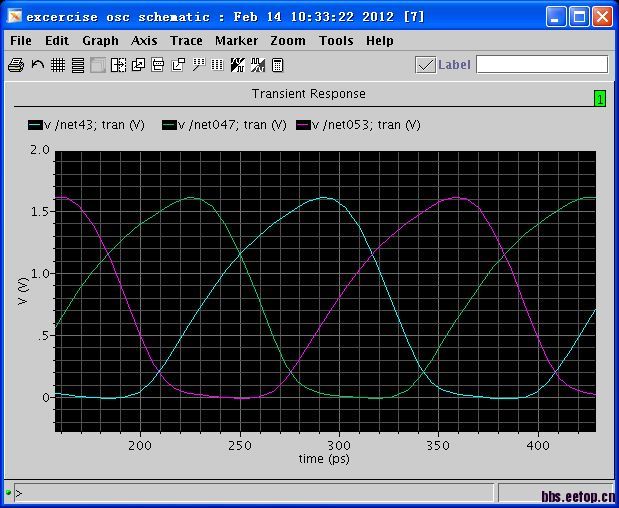Click the split subwindow arrow icon

118,65
